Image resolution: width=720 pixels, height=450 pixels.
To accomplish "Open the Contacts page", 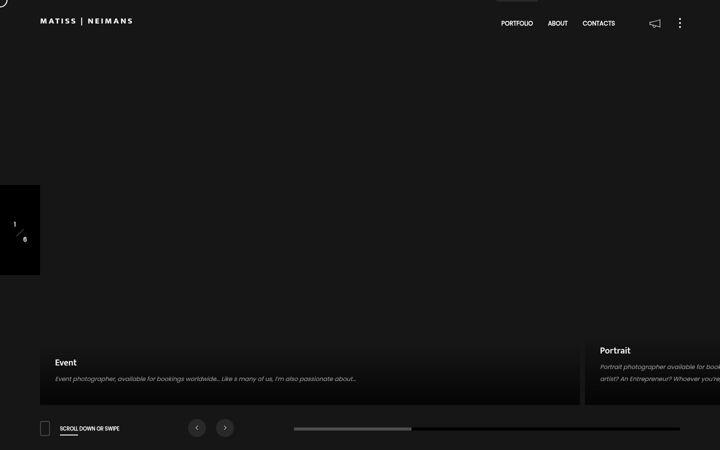I will coord(598,23).
